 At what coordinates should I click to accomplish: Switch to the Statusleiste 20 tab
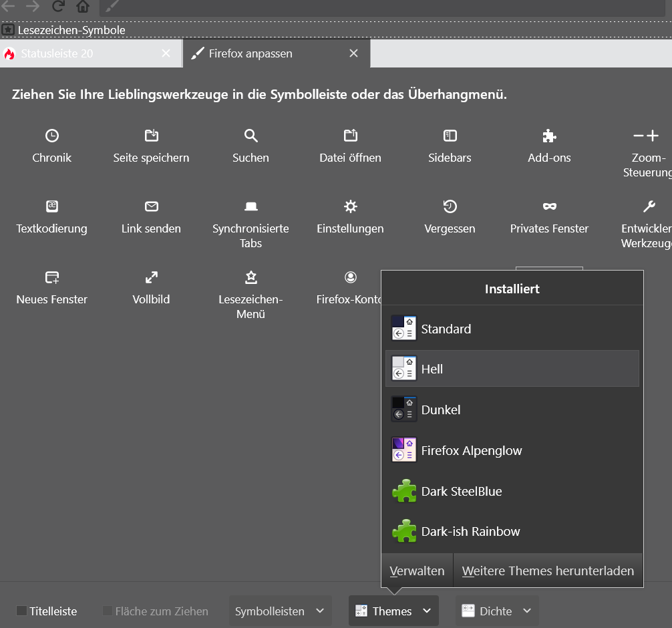(80, 53)
